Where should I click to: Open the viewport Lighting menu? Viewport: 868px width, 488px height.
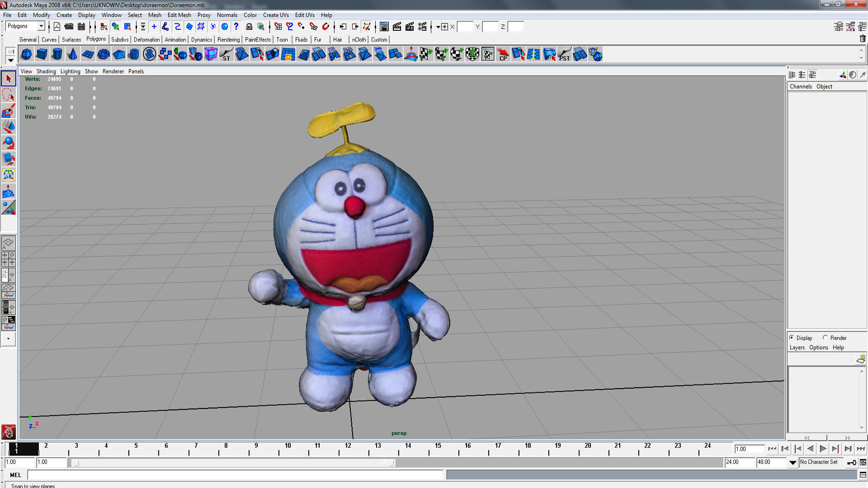point(70,71)
